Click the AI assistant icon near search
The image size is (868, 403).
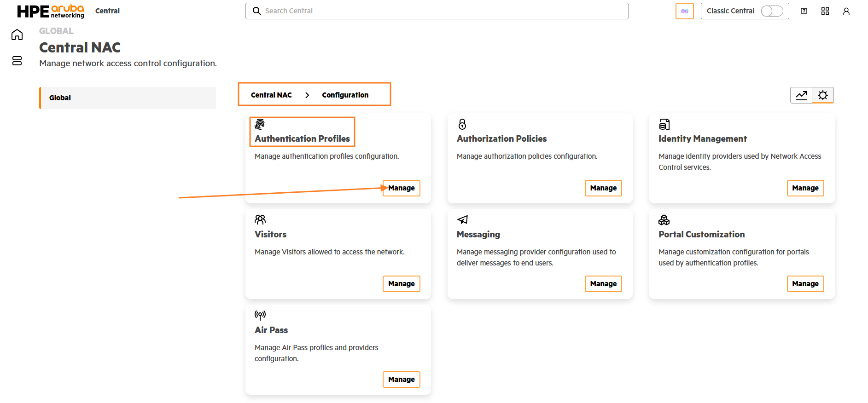click(x=685, y=11)
